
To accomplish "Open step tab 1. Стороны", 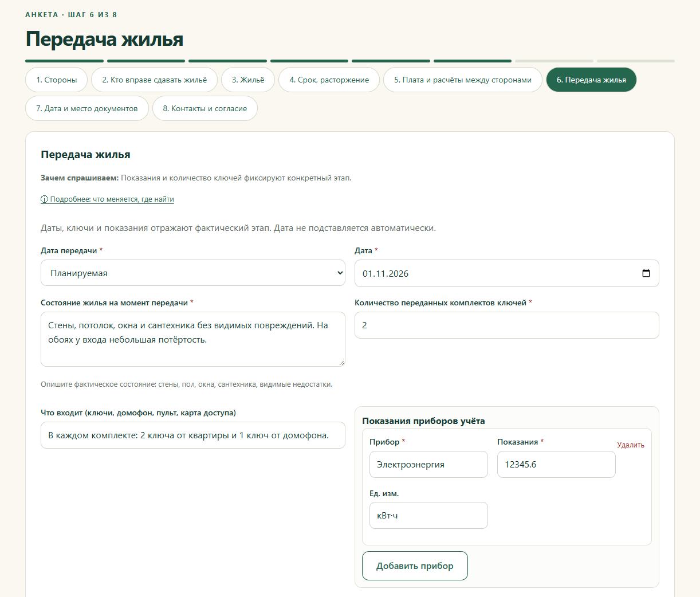I will [56, 80].
